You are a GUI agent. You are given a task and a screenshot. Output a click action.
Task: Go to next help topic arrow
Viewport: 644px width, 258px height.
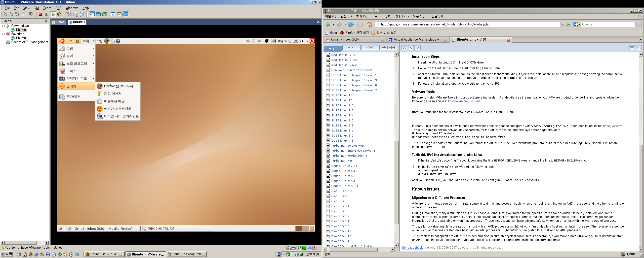pos(418,48)
